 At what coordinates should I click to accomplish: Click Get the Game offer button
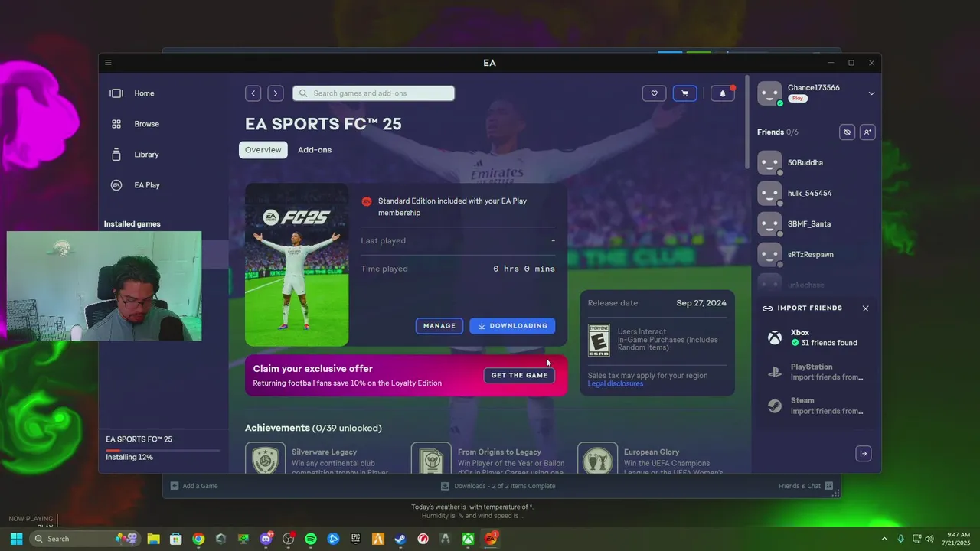(x=519, y=375)
